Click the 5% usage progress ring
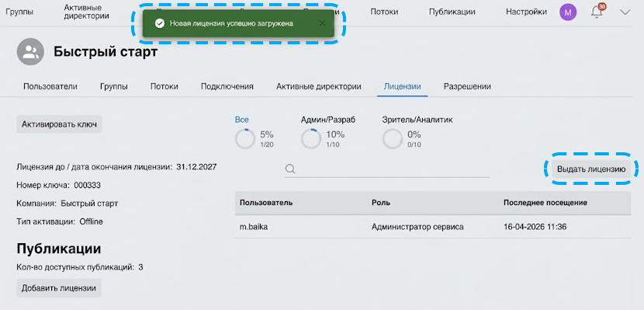644x310 pixels. 245,139
